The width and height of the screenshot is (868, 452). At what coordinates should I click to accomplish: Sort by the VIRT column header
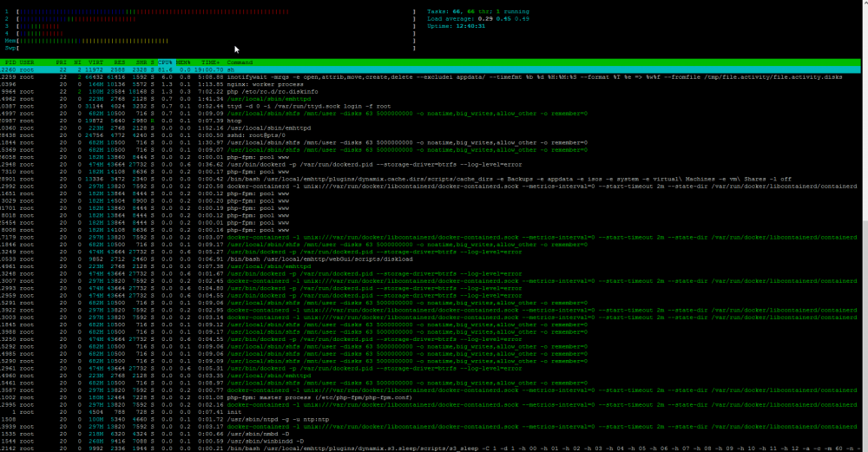point(95,62)
